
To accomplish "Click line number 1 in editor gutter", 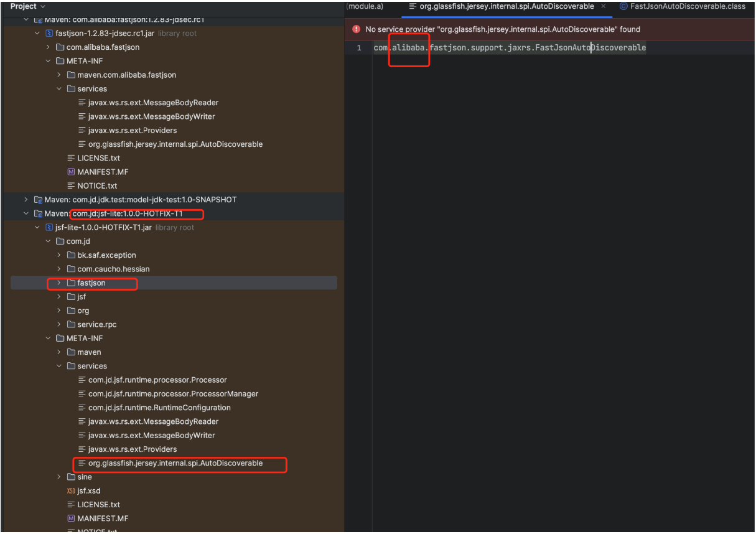I will tap(358, 47).
